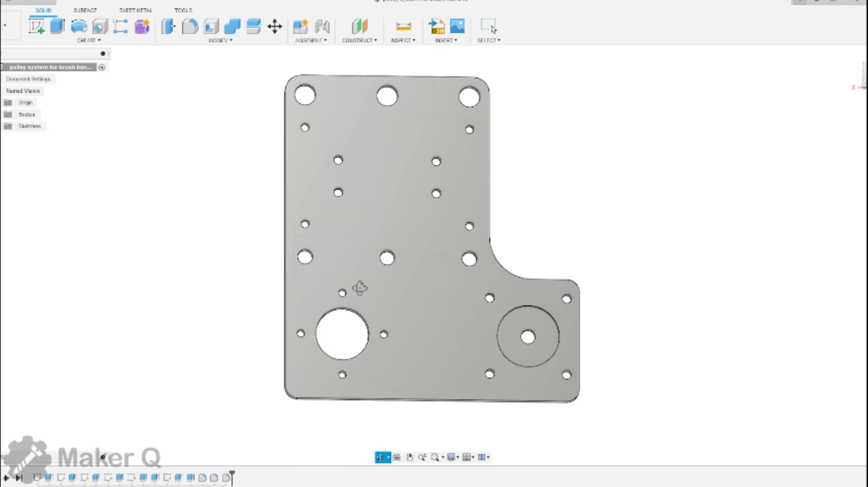Click the timeline play button

pos(6,478)
